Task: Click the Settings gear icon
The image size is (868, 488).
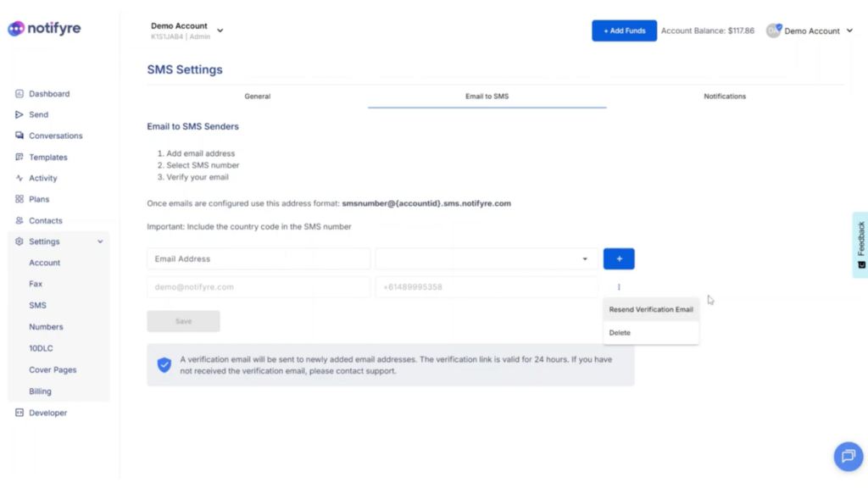Action: 19,241
